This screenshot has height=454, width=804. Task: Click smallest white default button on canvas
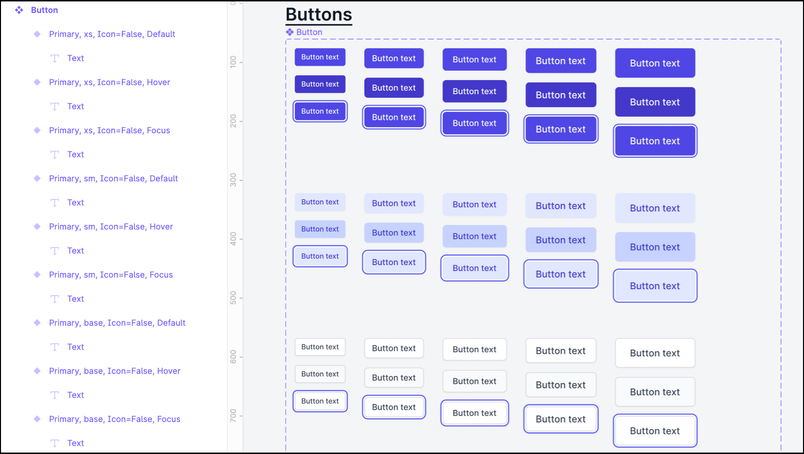[x=320, y=347]
